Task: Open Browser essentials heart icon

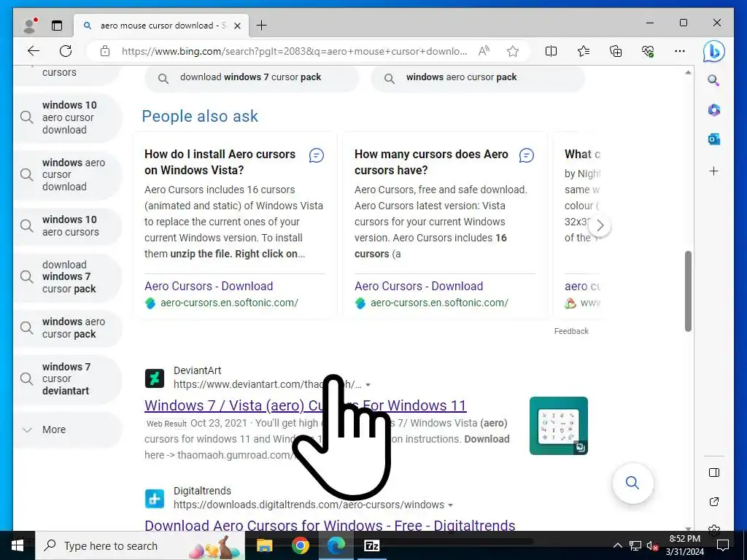Action: click(648, 51)
